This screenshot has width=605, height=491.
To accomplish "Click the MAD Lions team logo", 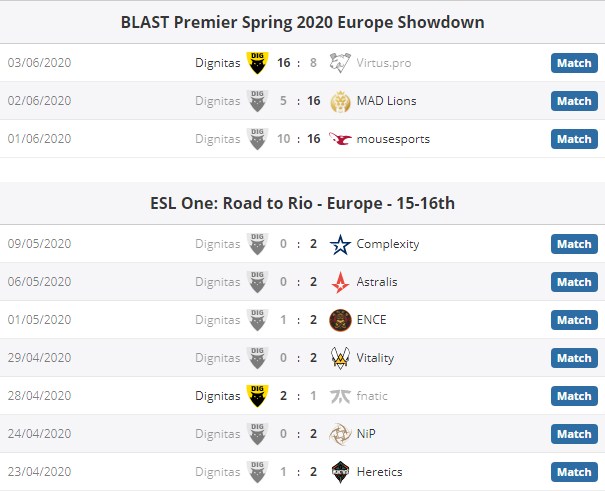I will point(341,101).
